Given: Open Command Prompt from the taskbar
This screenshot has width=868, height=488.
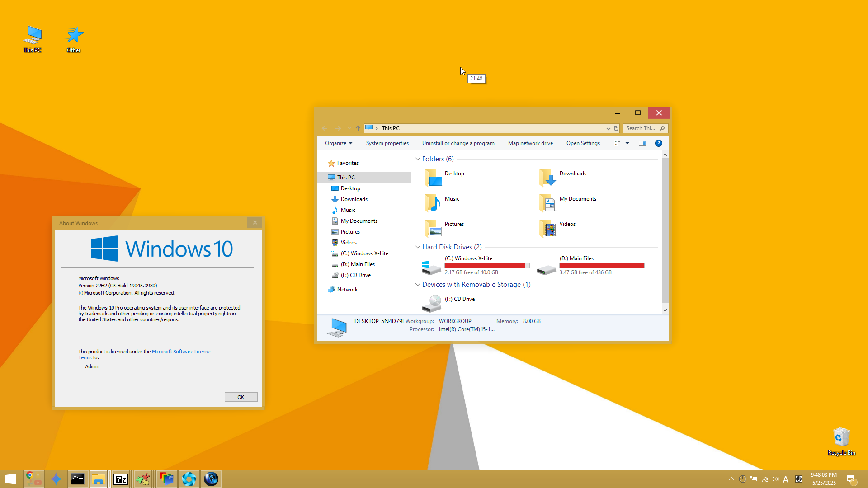Looking at the screenshot, I should [78, 479].
